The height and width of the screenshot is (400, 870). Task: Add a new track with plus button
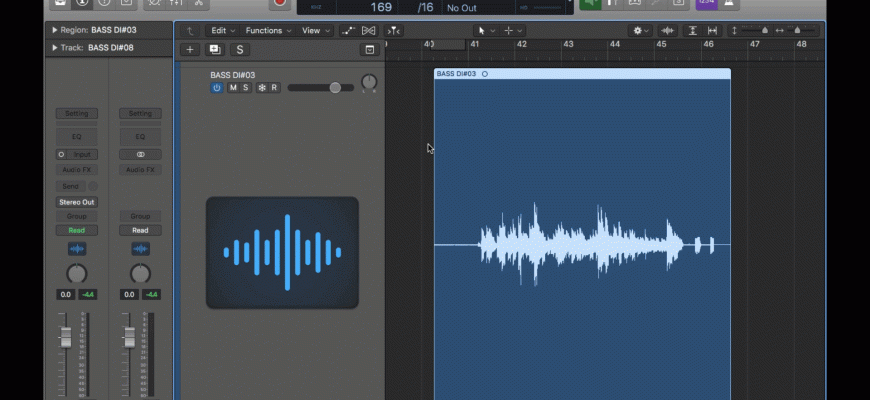tap(191, 49)
